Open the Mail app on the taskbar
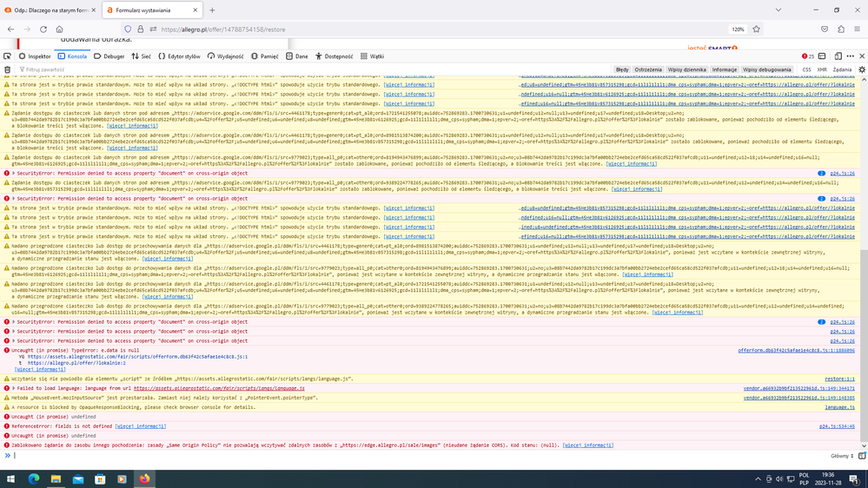Screen dimensions: 868x488 point(78,478)
